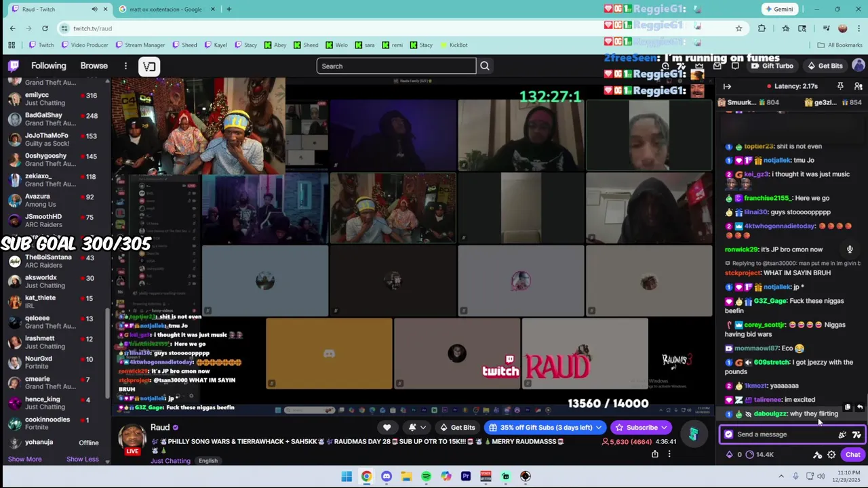The image size is (868, 488).
Task: Open the 7TV emote menu
Action: (x=856, y=434)
